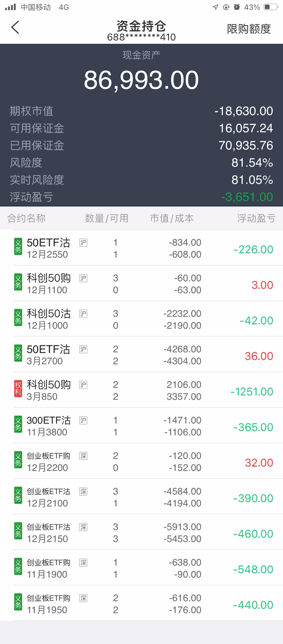Sort by 市值/成本 column header

coord(172,218)
